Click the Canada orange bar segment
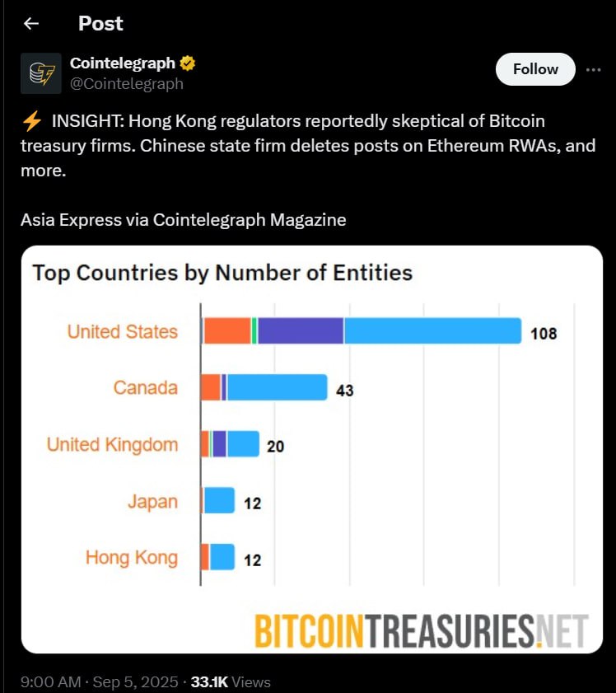This screenshot has width=616, height=693. point(211,387)
